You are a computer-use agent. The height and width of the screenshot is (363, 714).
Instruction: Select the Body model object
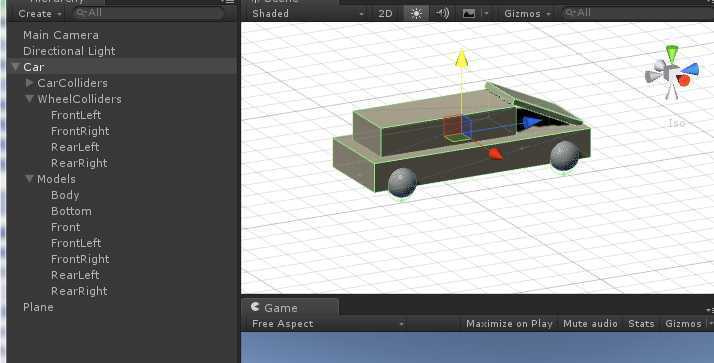[65, 195]
